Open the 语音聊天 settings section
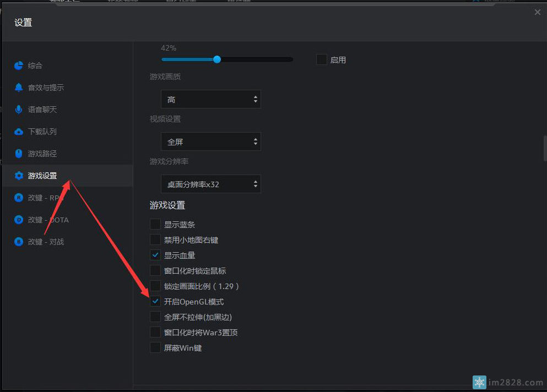Image resolution: width=547 pixels, height=392 pixels. (x=42, y=110)
